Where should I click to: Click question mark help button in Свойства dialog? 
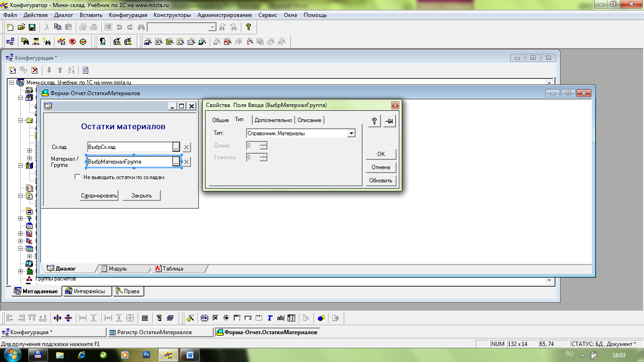pyautogui.click(x=374, y=121)
